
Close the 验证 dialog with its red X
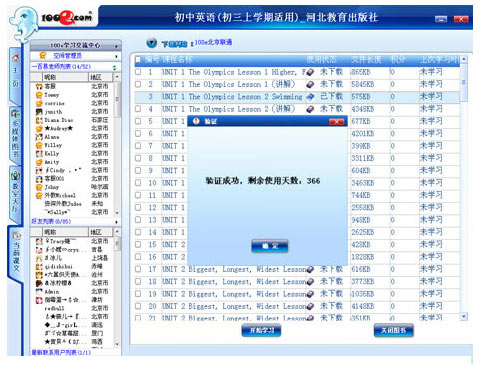[336, 121]
